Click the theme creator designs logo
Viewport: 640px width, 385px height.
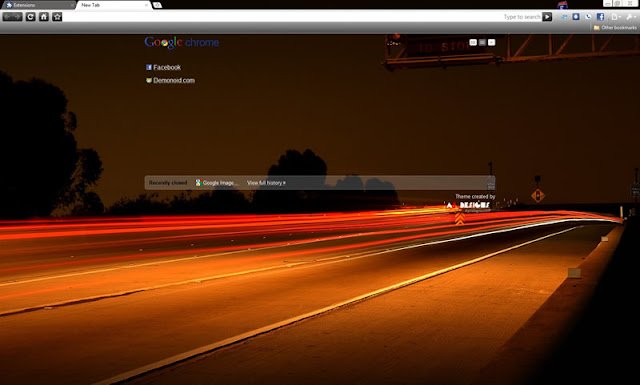point(468,205)
